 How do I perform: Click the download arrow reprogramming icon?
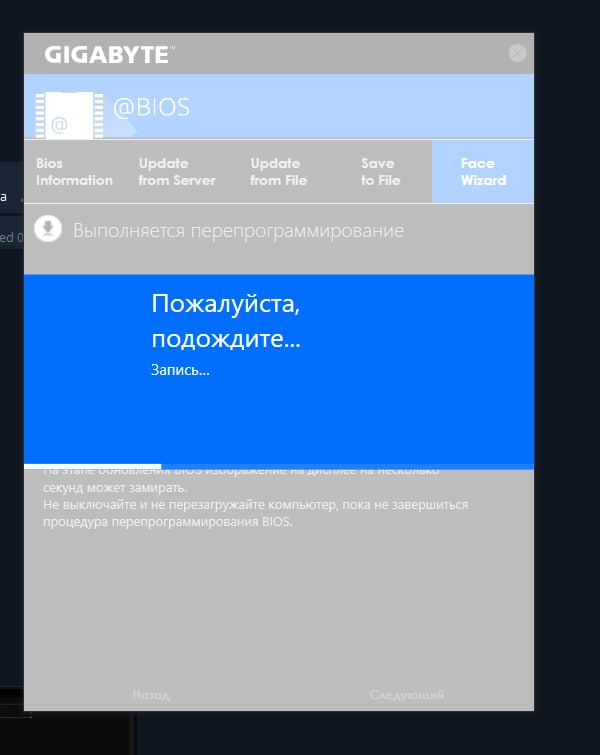click(x=48, y=228)
